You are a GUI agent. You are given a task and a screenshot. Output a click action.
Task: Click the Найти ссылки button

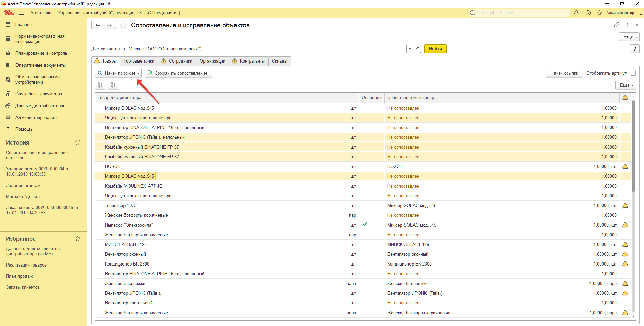point(564,73)
